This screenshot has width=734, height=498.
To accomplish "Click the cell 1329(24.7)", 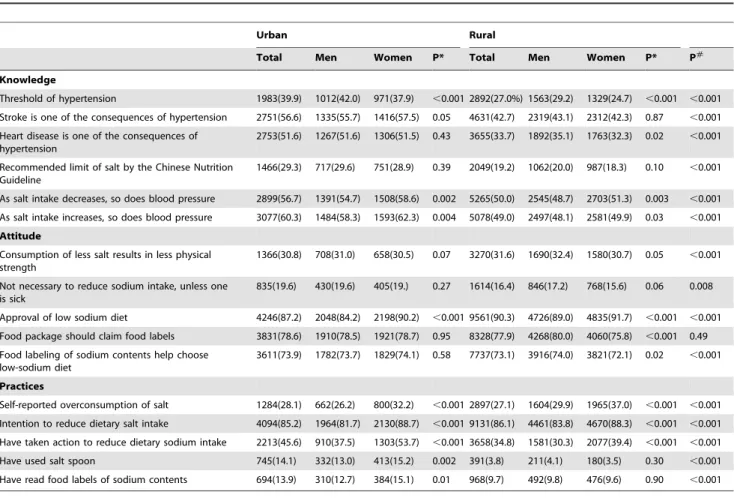I will coord(609,99).
